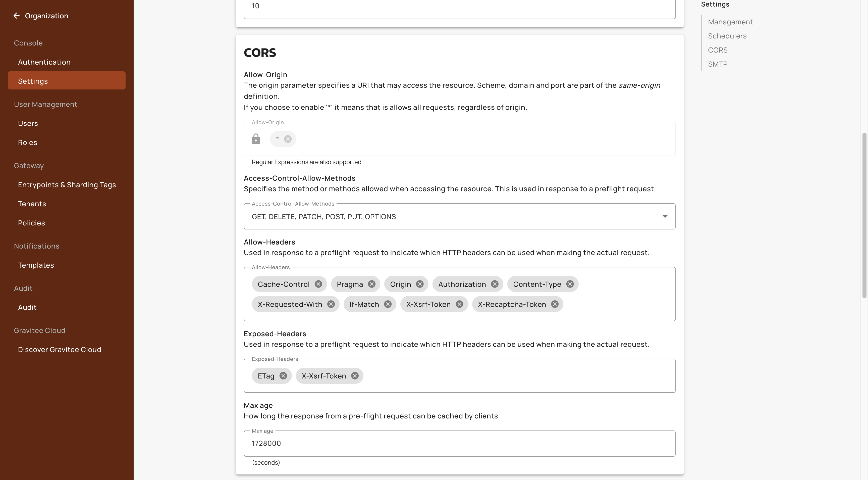
Task: Remove the Pragma header chip
Action: pos(372,284)
